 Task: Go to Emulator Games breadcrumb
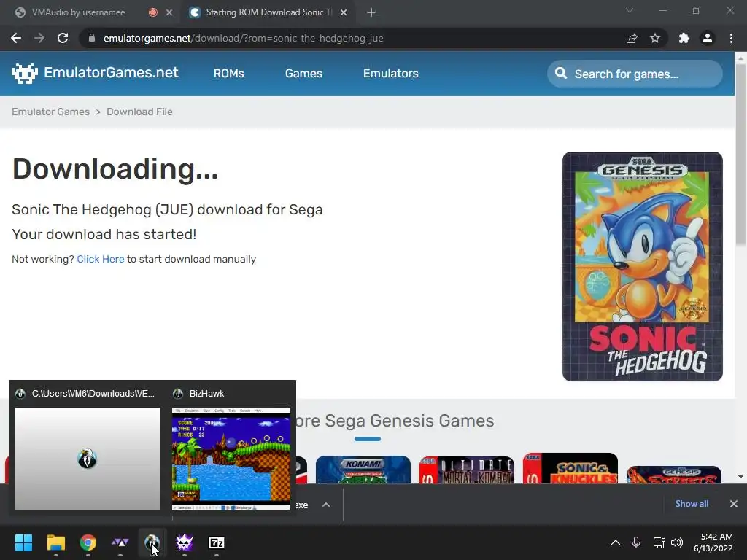[x=50, y=112]
